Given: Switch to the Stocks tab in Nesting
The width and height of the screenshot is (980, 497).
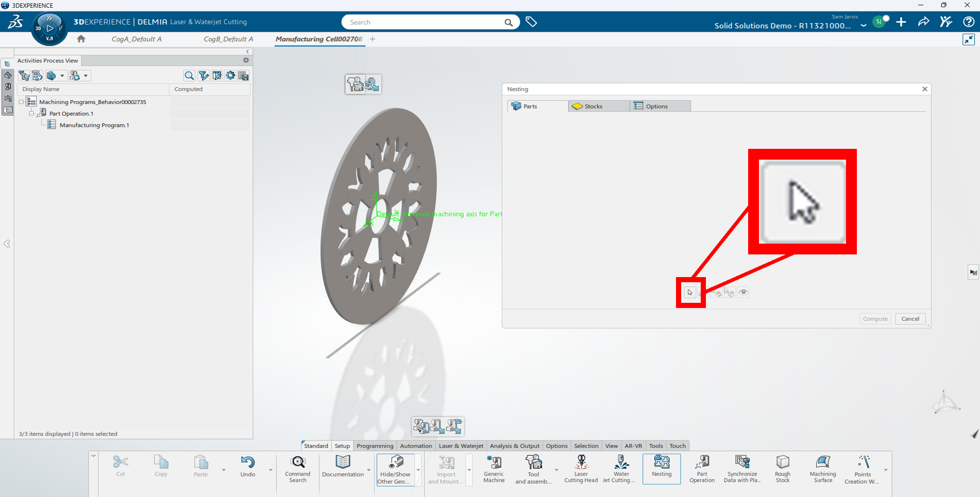Looking at the screenshot, I should 599,106.
